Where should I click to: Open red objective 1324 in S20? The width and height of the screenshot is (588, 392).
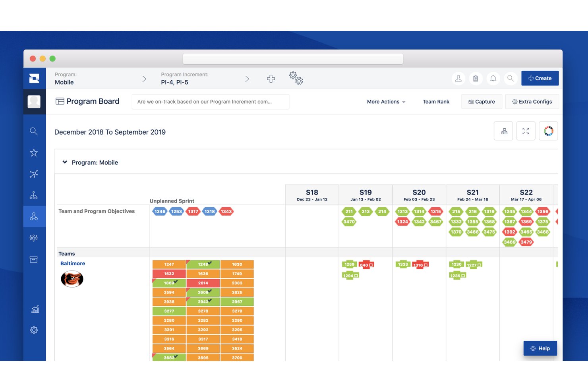tap(402, 222)
